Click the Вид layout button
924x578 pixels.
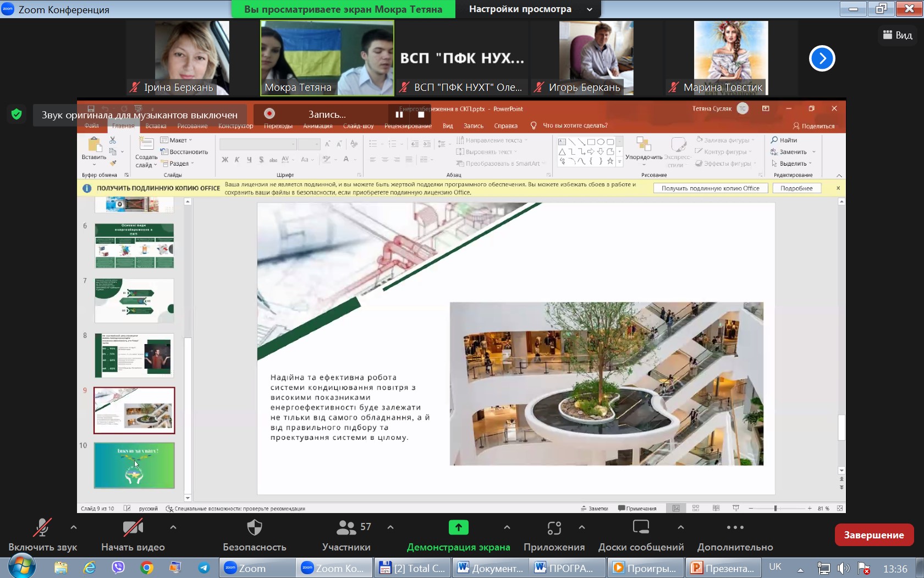pyautogui.click(x=897, y=35)
